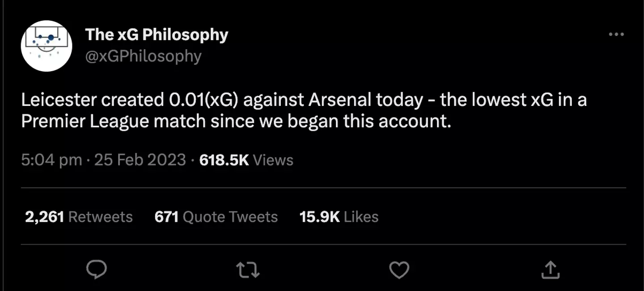The image size is (644, 291).
Task: Toggle the retweet arrows icon
Action: pyautogui.click(x=248, y=270)
